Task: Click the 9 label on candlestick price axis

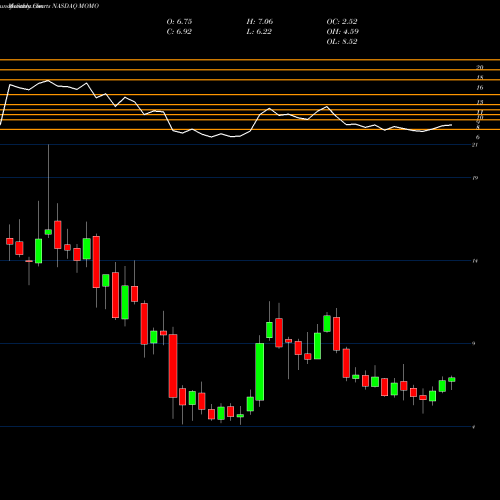Action: pos(474,343)
